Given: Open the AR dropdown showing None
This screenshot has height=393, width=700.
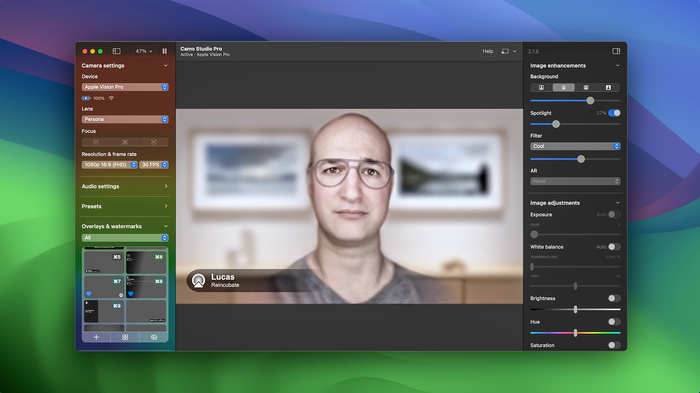Looking at the screenshot, I should click(575, 181).
